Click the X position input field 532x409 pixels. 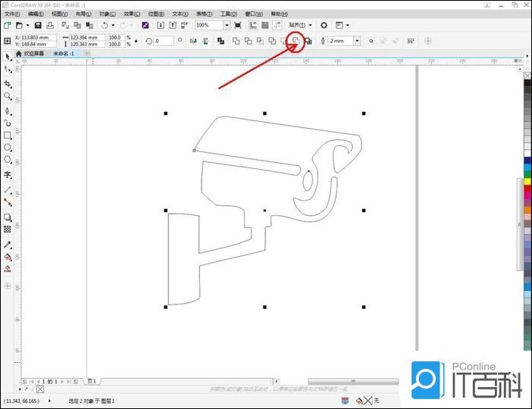pyautogui.click(x=38, y=38)
